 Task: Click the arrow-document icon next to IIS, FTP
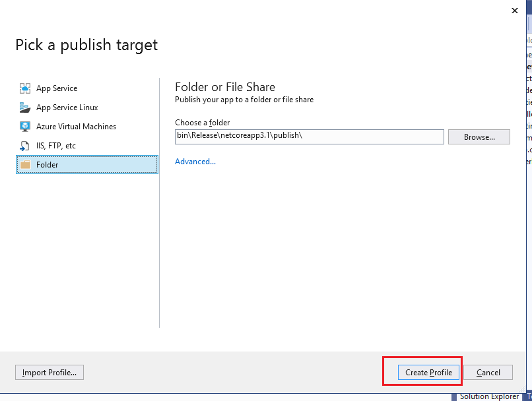pyautogui.click(x=25, y=145)
